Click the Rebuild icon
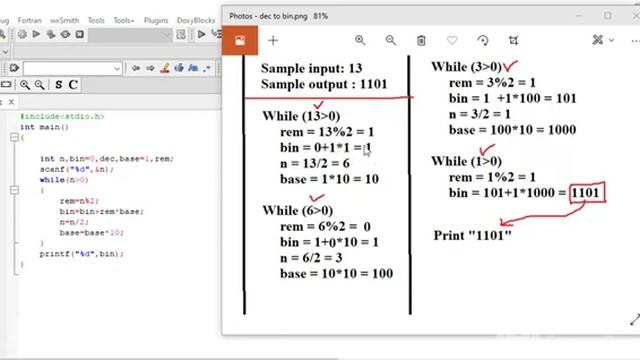The width and height of the screenshot is (640, 360). [x=65, y=34]
